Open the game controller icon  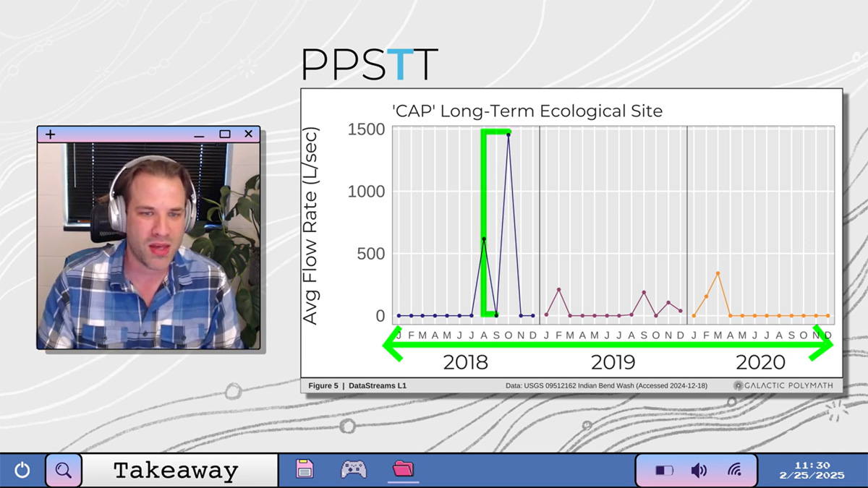click(x=354, y=469)
